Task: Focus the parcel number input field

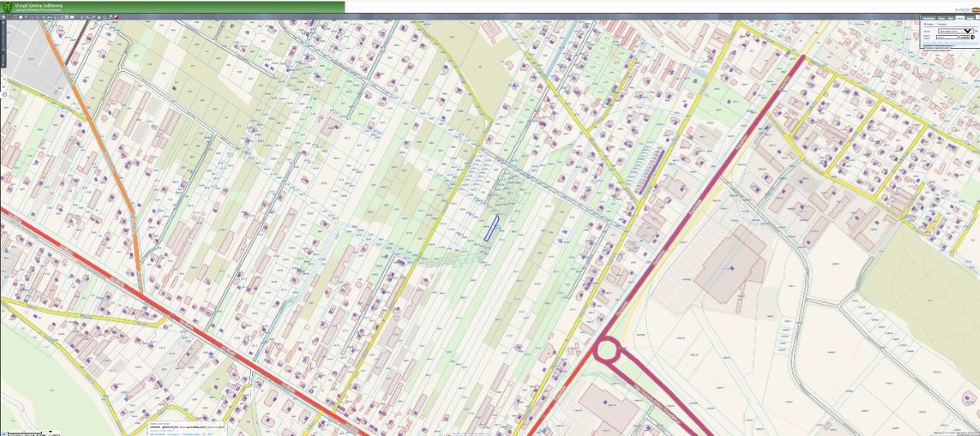Action: pos(947,38)
